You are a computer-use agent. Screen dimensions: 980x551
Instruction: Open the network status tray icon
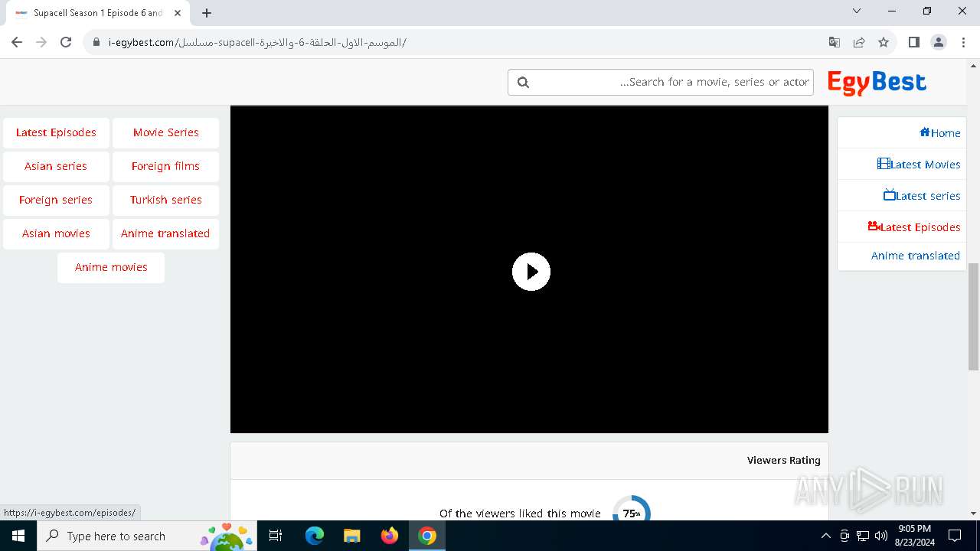(x=863, y=536)
